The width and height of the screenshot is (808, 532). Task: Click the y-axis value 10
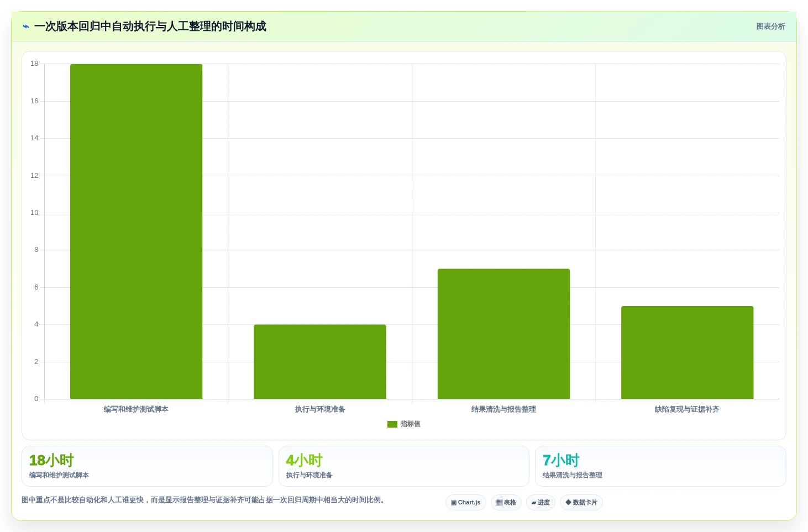tap(34, 213)
